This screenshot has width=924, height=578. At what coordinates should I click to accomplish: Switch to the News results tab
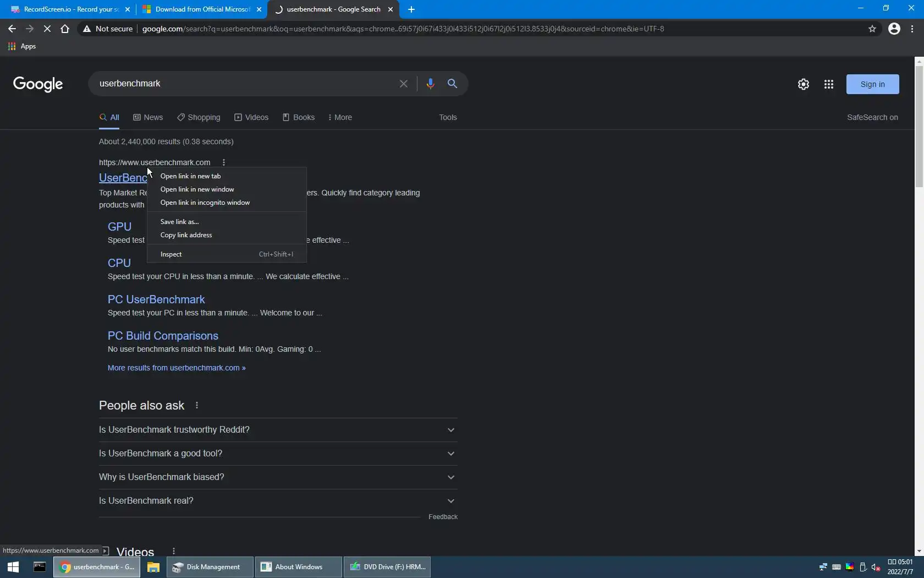coord(148,117)
